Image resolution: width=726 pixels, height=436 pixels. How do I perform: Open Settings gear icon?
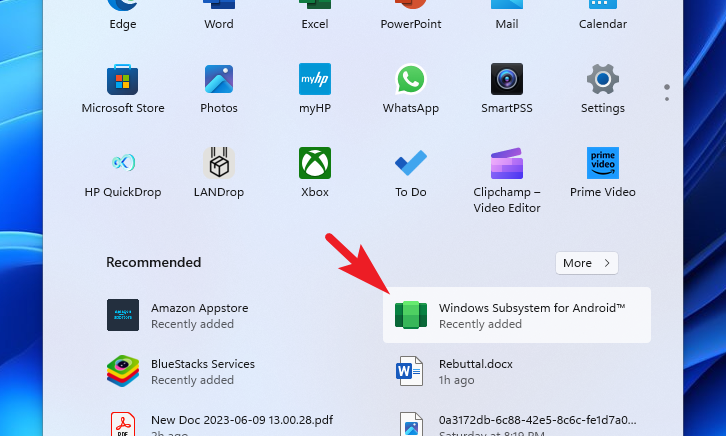(x=603, y=89)
